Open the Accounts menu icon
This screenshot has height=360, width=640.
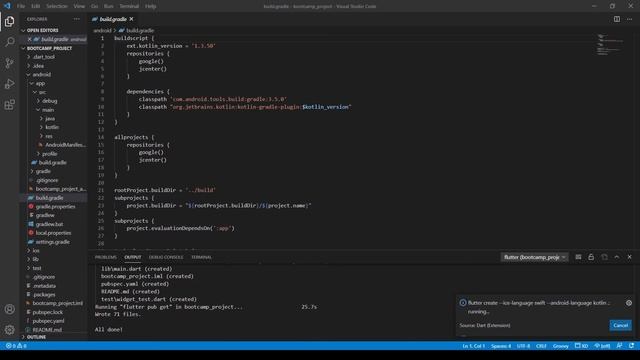pyautogui.click(x=9, y=309)
